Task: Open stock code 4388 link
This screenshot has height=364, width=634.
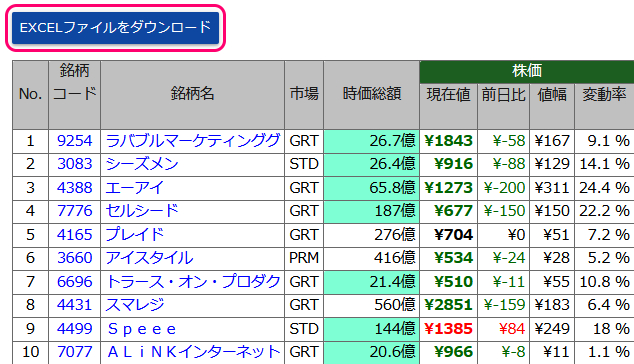Action: (x=74, y=188)
